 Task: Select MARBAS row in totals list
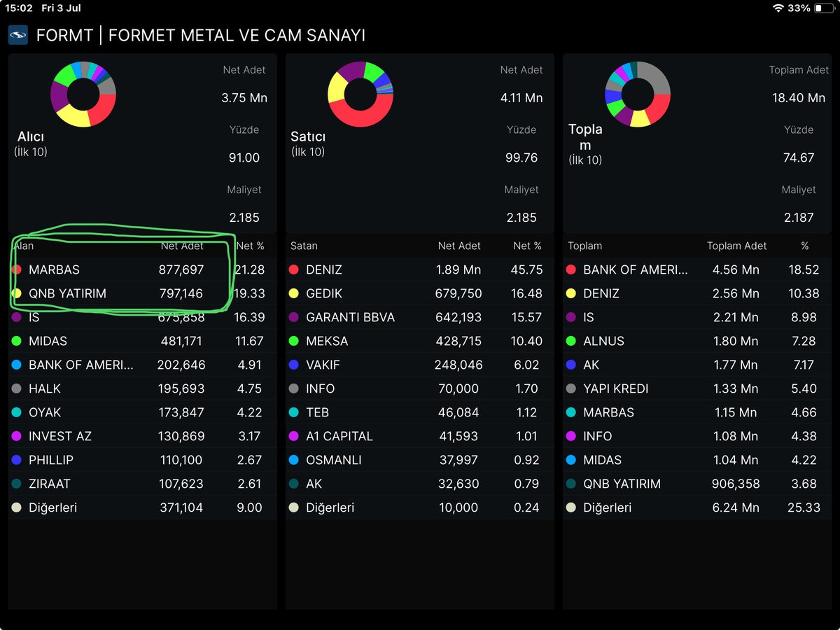coord(697,412)
